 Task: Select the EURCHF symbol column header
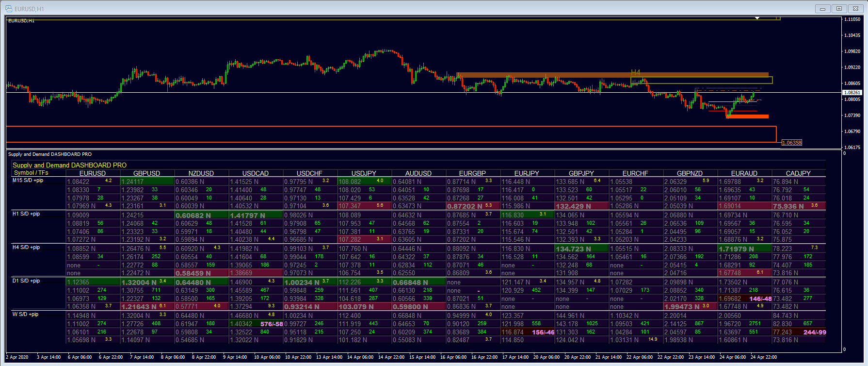pos(635,173)
